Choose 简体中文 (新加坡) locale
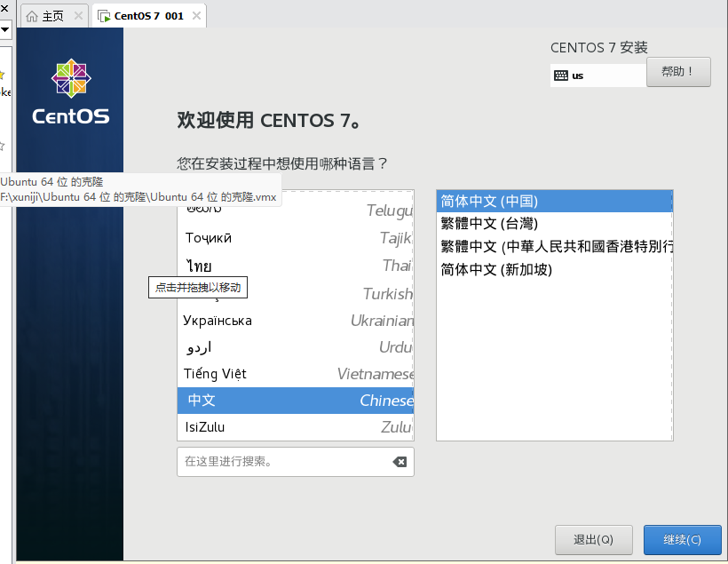This screenshot has height=564, width=728. (554, 269)
